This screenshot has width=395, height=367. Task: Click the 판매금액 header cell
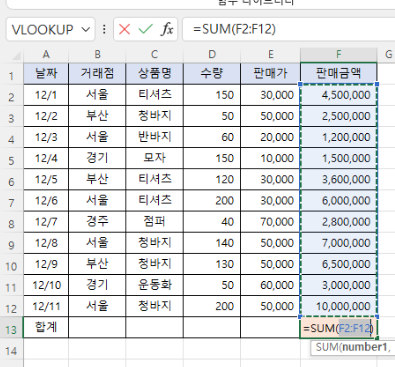[x=339, y=73]
